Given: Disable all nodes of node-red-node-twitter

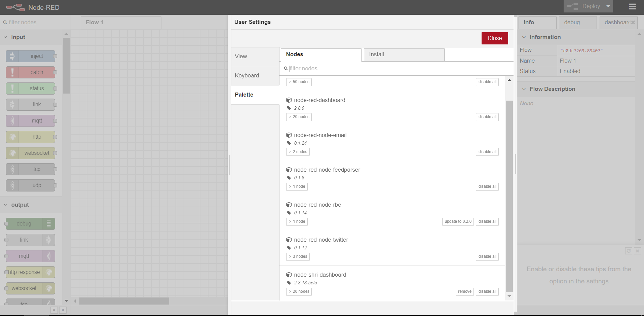Looking at the screenshot, I should click(487, 256).
